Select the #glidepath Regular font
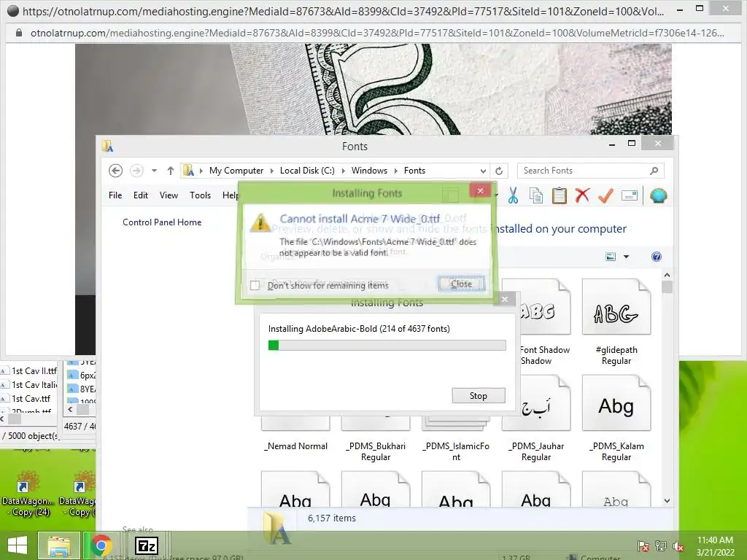Screen dimensions: 747x560 (616, 322)
